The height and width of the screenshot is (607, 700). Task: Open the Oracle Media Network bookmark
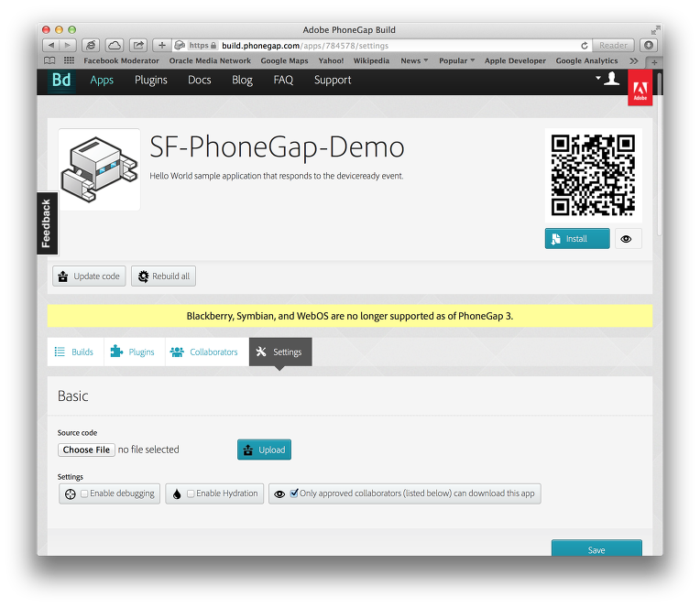point(210,60)
